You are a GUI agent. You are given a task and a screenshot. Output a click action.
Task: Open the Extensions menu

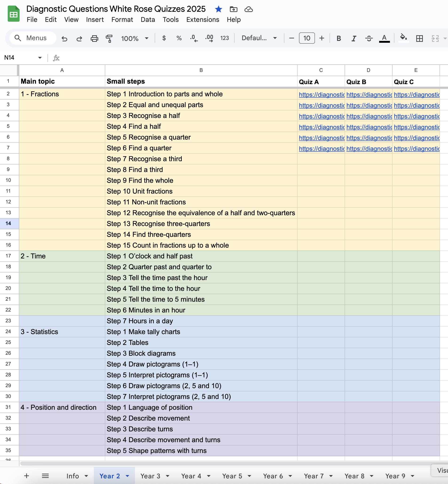(x=203, y=20)
